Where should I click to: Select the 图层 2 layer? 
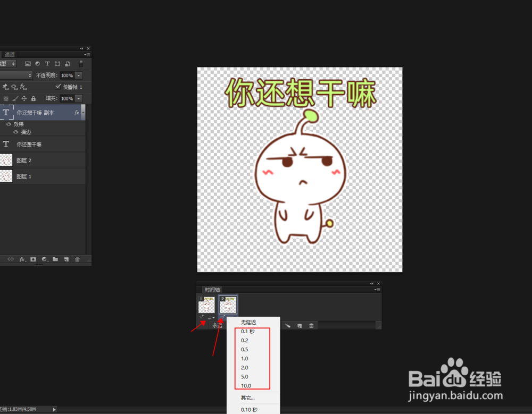point(43,160)
